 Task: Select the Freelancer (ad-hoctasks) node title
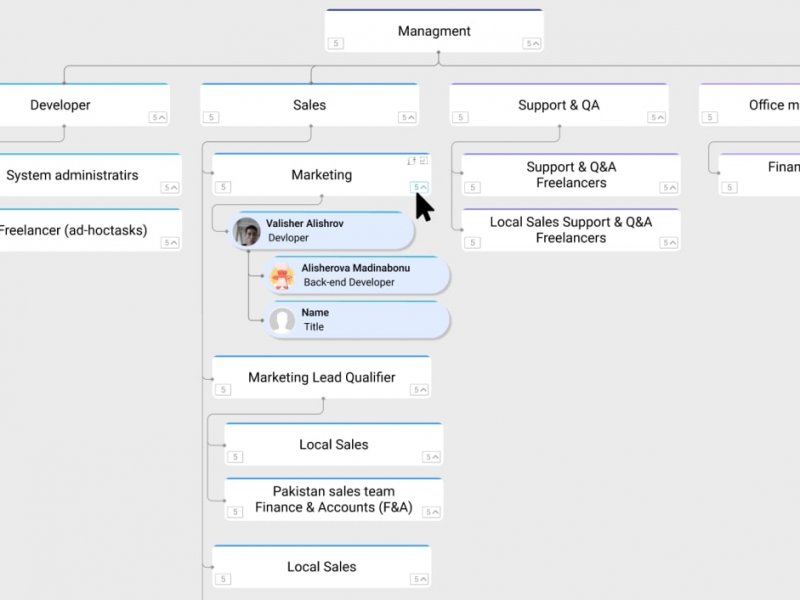(73, 230)
